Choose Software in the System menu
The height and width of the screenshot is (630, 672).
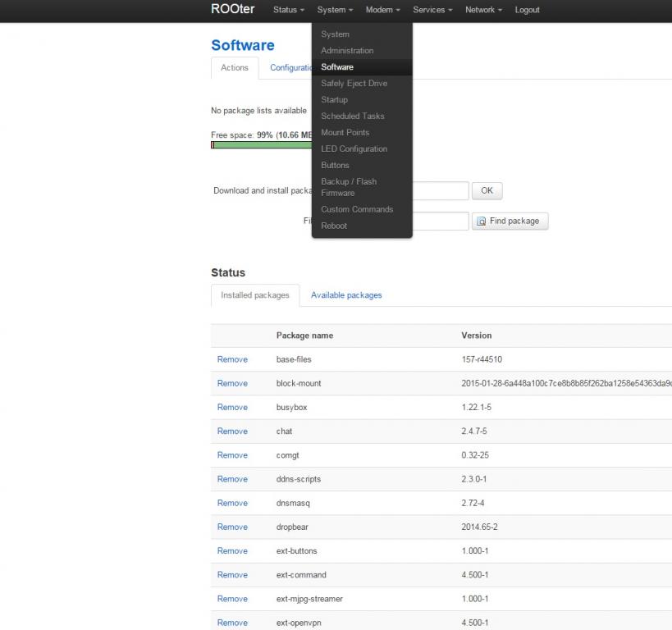pos(362,67)
